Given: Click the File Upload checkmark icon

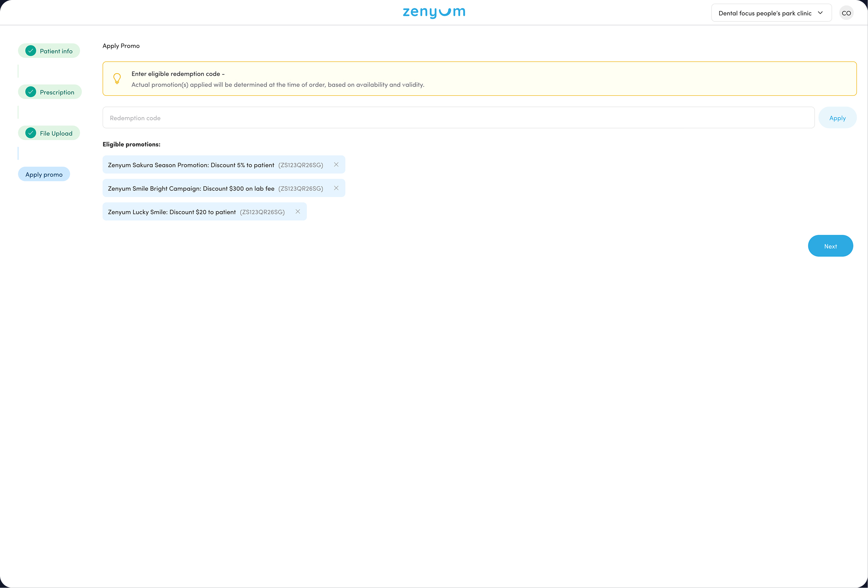Looking at the screenshot, I should (x=31, y=133).
